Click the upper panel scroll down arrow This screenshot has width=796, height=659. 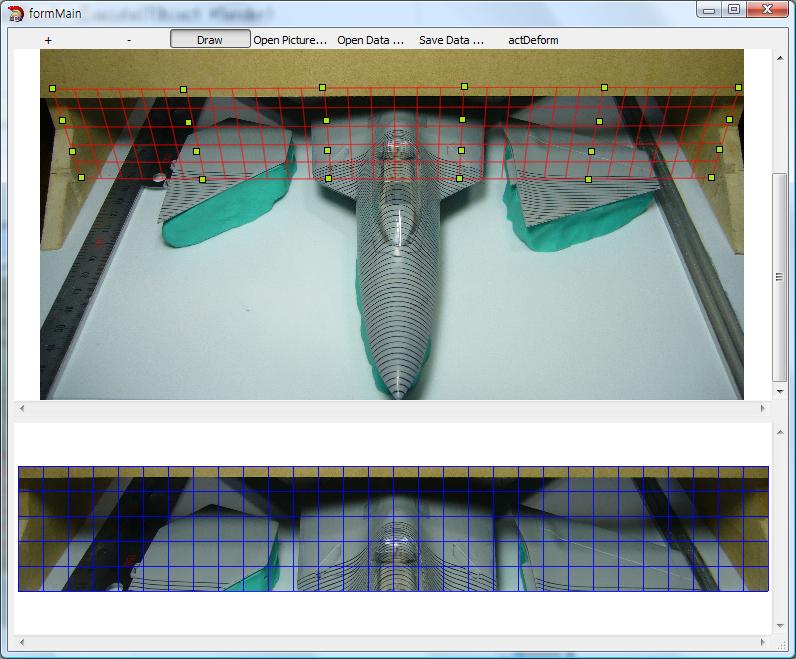(x=779, y=392)
